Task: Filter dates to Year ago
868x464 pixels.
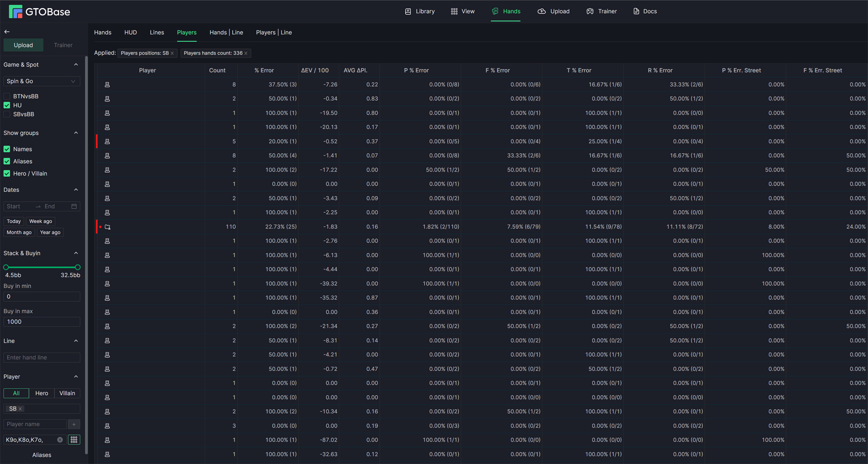Action: [x=50, y=233]
